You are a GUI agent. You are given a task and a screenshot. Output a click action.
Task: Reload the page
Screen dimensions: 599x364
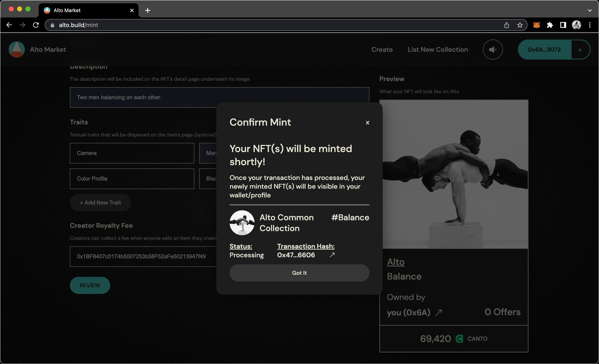pyautogui.click(x=36, y=25)
